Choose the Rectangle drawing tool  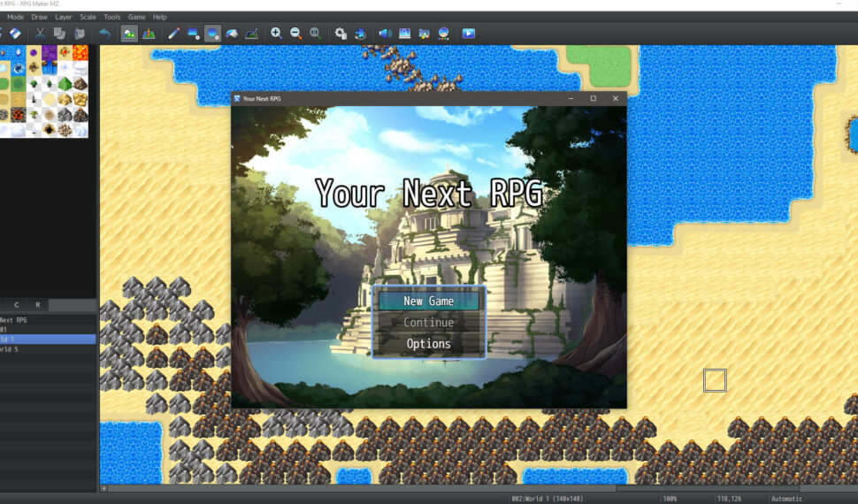click(x=193, y=34)
